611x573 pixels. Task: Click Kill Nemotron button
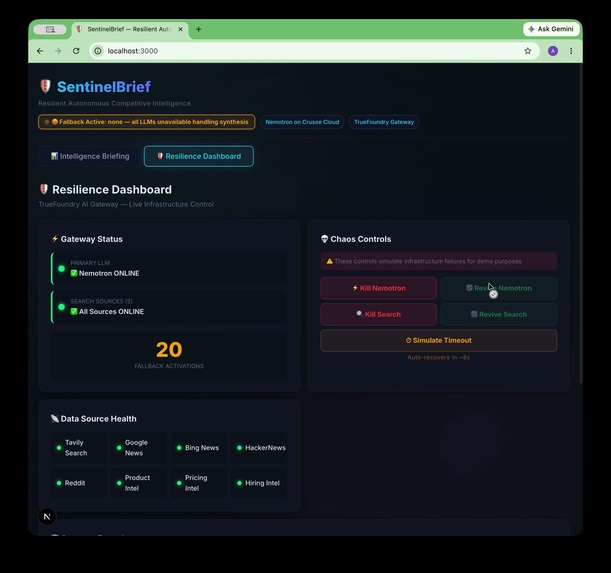378,288
